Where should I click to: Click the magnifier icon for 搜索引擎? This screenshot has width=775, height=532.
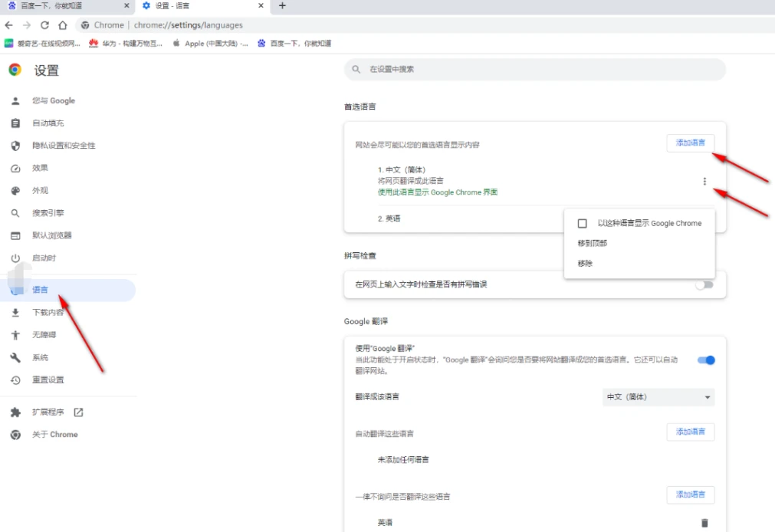[x=15, y=213]
